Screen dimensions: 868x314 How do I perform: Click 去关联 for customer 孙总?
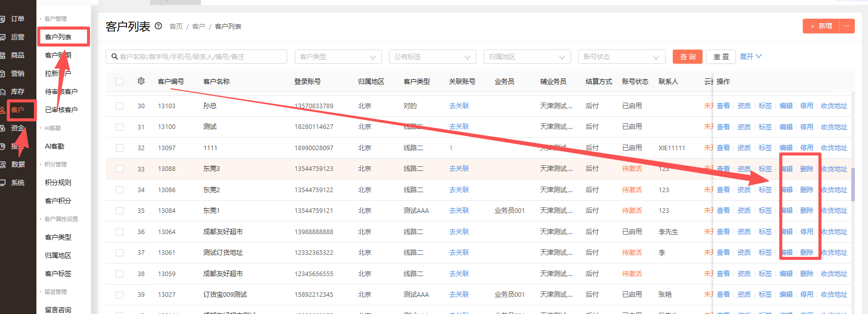(459, 106)
